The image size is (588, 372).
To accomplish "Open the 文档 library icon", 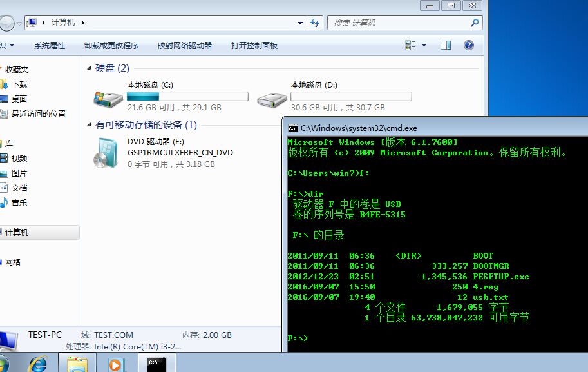I will pos(4,188).
